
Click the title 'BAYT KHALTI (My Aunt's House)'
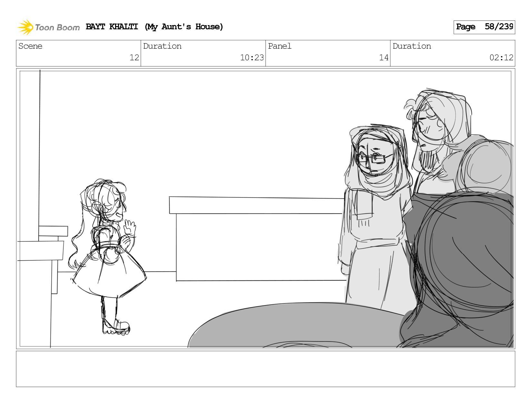(x=154, y=27)
